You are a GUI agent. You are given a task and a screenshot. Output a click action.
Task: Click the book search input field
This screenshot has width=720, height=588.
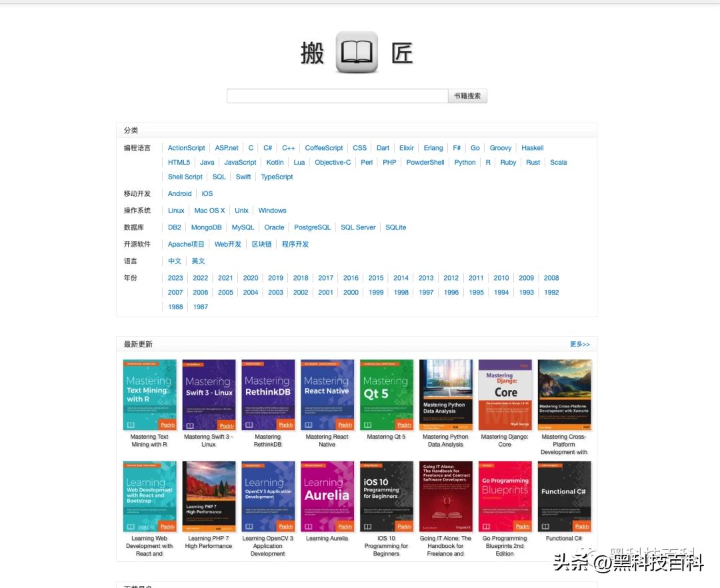pyautogui.click(x=337, y=96)
